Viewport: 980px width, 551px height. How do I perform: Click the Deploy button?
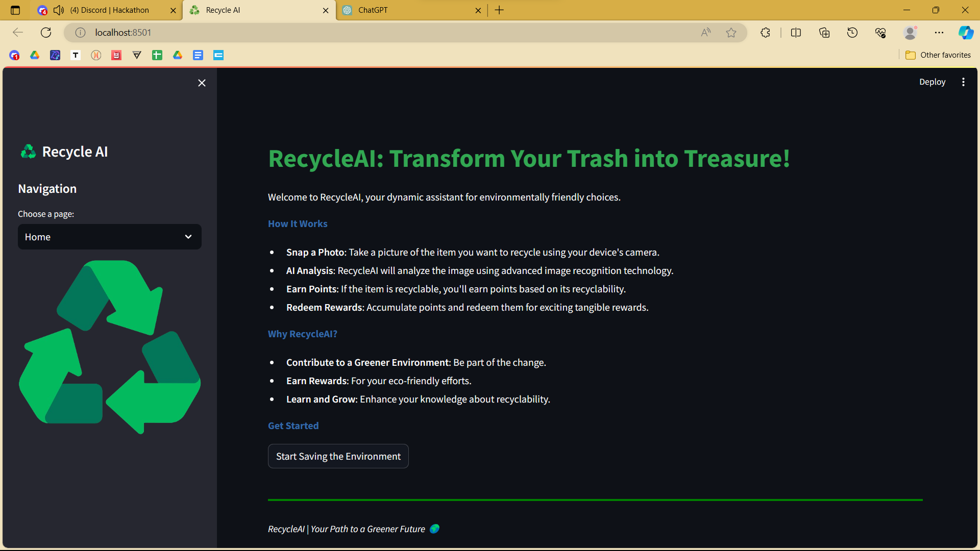(x=932, y=82)
